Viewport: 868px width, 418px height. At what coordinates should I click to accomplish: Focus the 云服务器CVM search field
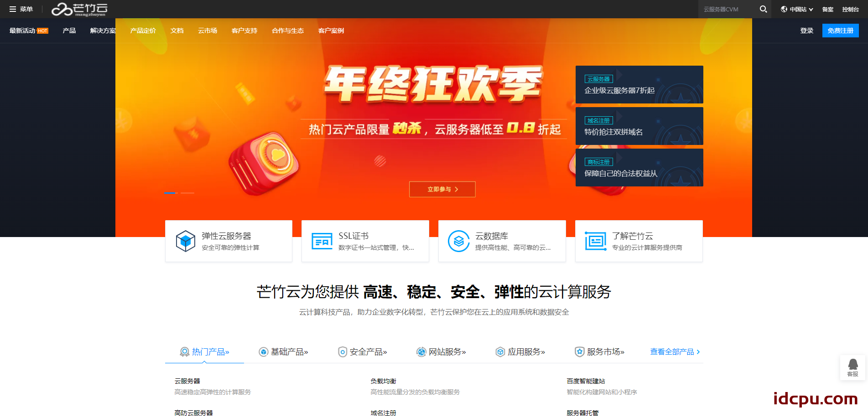coord(728,9)
